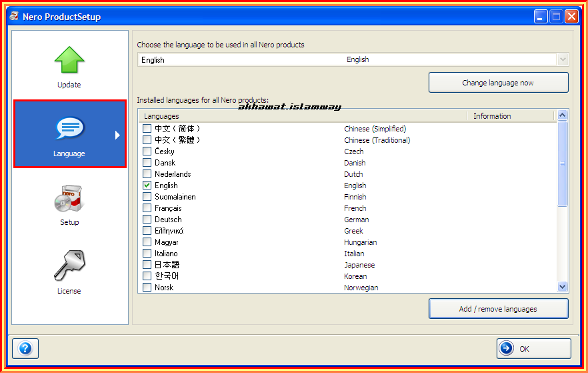Click the 'Greek' text in list

click(353, 230)
